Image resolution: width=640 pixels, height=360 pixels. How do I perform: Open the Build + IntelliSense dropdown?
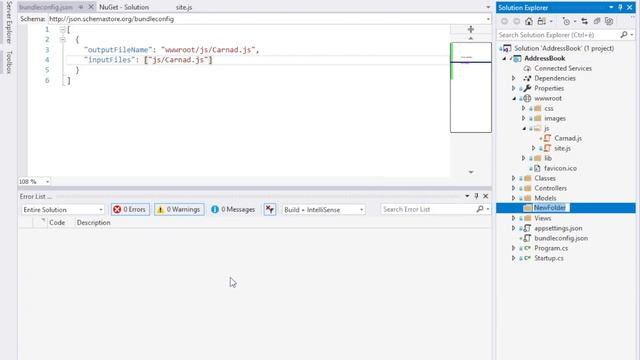tap(324, 209)
